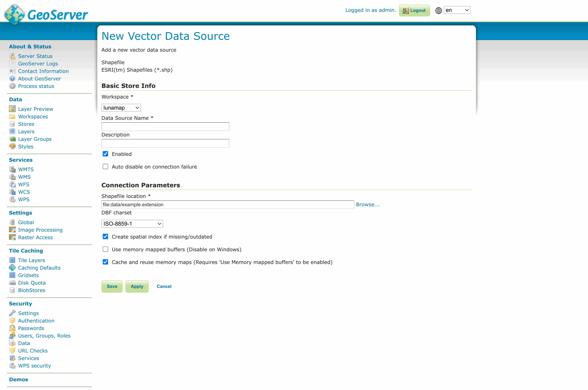The height and width of the screenshot is (390, 588).
Task: Click the Layers icon in sidebar
Action: (x=12, y=131)
